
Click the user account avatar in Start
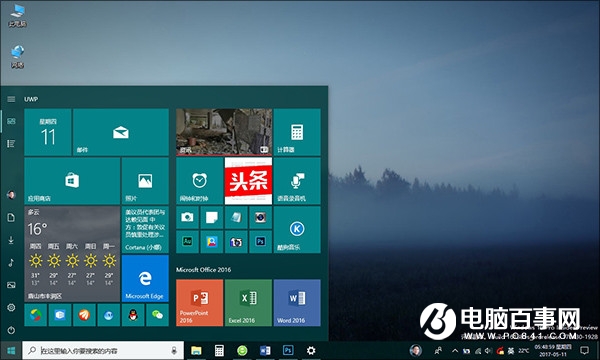(11, 195)
